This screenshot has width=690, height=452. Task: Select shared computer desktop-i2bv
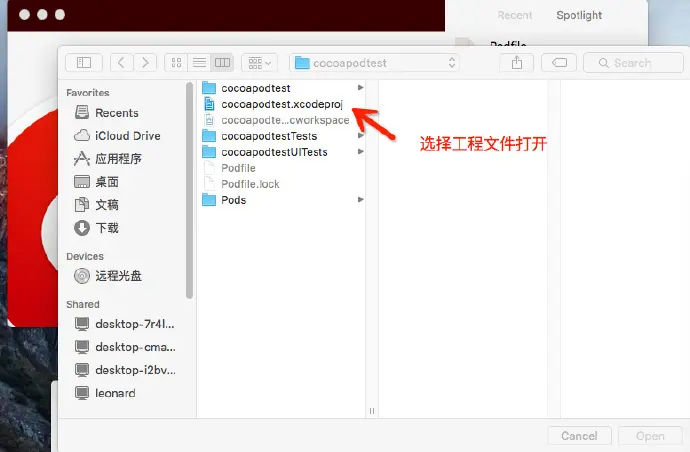click(x=125, y=370)
